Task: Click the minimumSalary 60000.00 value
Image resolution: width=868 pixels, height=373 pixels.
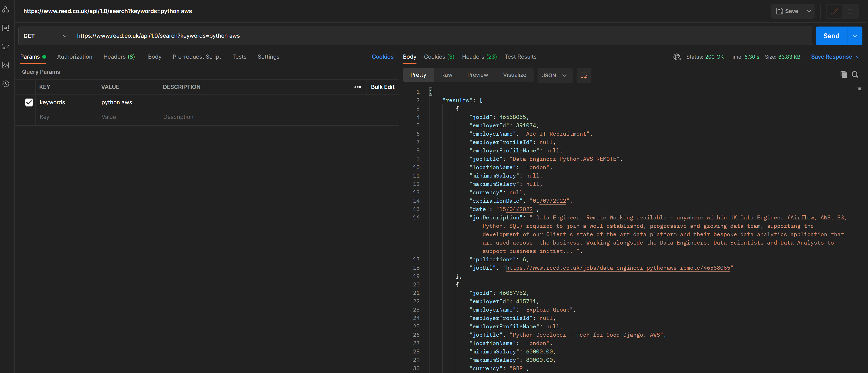Action: 539,351
